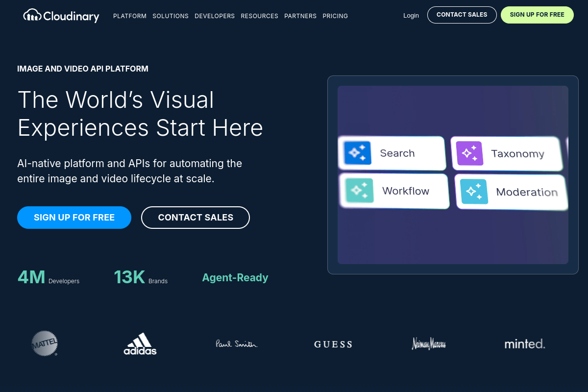Click the Agent-Ready text
Image resolution: width=588 pixels, height=392 pixels.
tap(235, 278)
